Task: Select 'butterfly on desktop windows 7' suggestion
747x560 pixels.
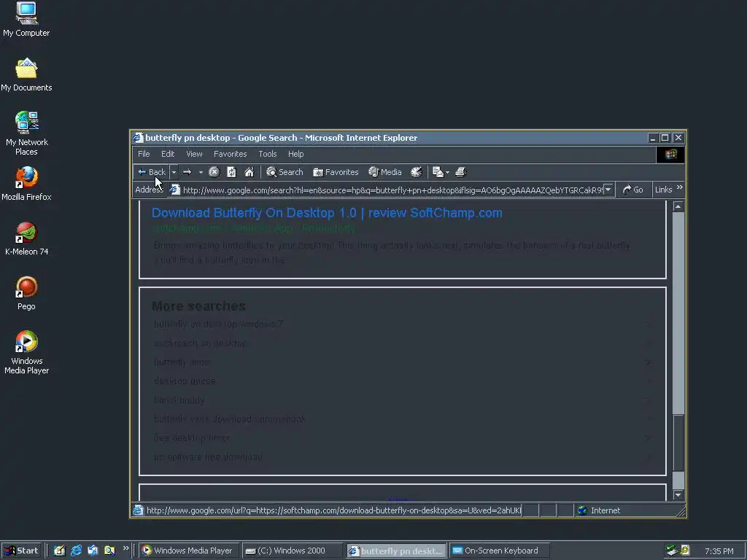Action: (x=218, y=324)
